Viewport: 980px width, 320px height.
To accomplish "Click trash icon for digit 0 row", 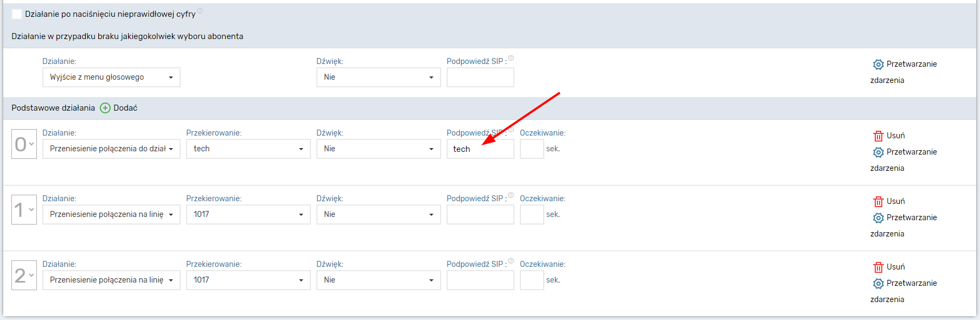I will (x=878, y=136).
